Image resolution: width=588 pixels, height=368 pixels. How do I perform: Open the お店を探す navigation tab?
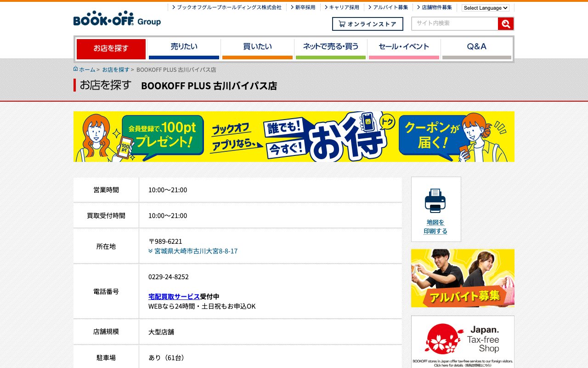pyautogui.click(x=111, y=49)
